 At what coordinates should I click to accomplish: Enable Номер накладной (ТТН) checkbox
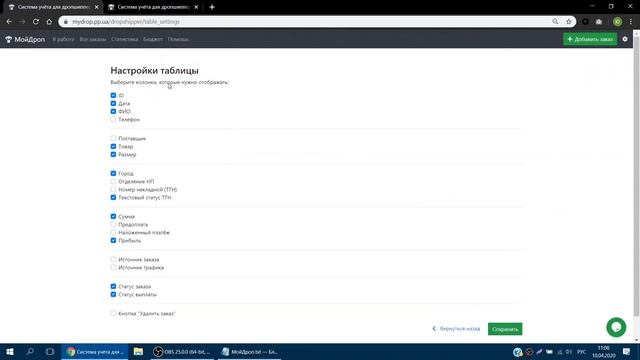(113, 189)
